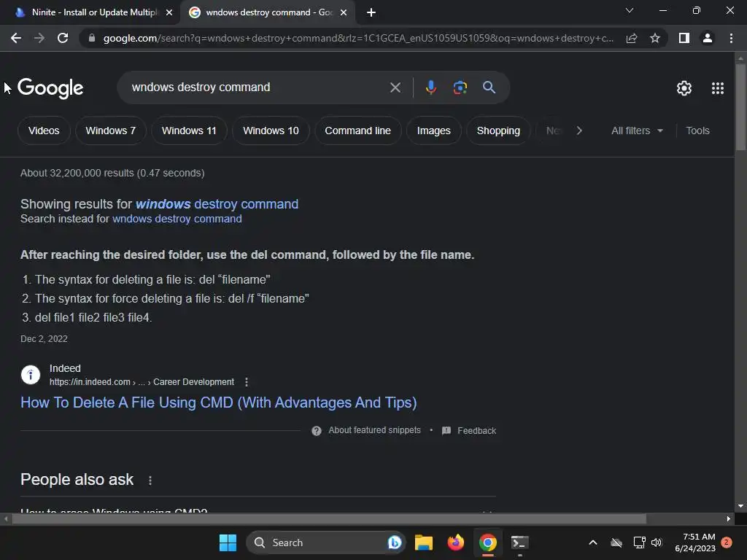Go back to the previous page
Image resolution: width=747 pixels, height=560 pixels.
[x=16, y=38]
